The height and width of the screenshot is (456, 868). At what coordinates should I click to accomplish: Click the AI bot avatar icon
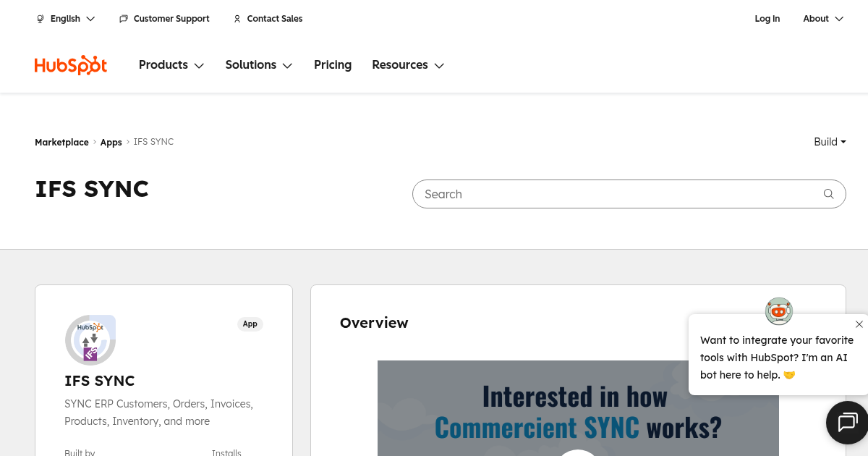point(779,311)
